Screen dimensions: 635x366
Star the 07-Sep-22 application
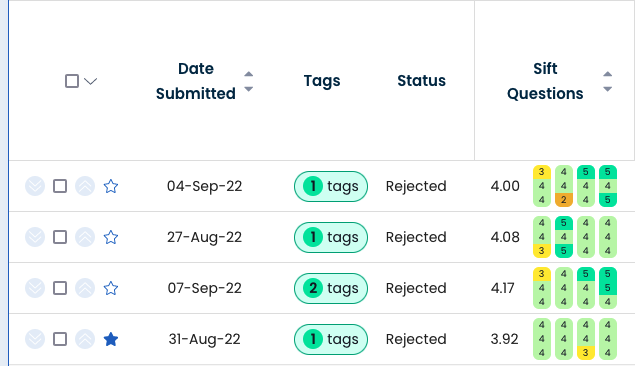[x=111, y=288]
